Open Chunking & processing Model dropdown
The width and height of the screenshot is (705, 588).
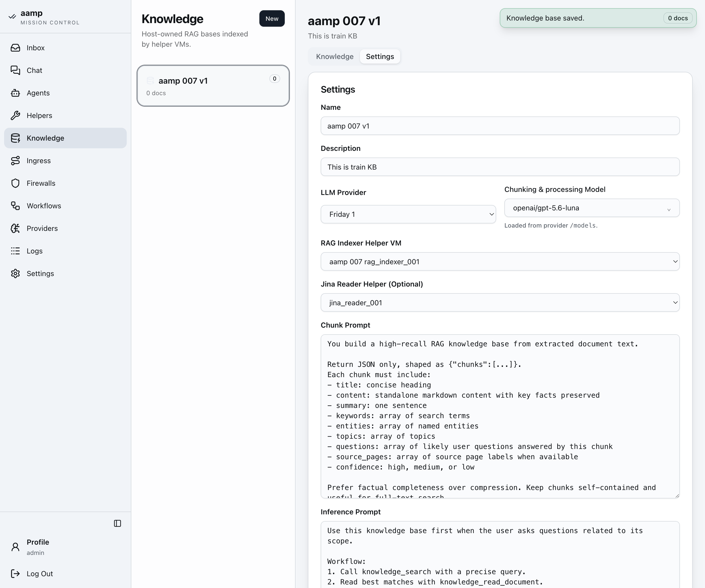[x=592, y=208]
